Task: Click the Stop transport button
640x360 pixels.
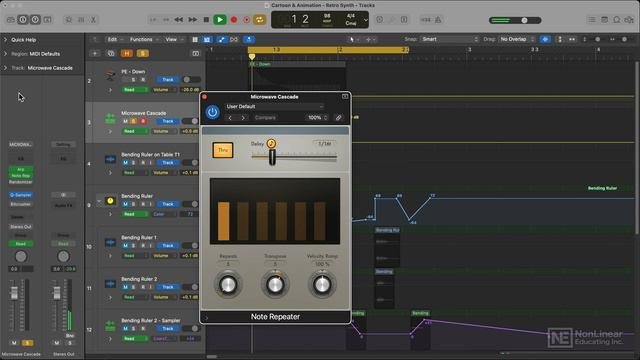Action: [206, 20]
